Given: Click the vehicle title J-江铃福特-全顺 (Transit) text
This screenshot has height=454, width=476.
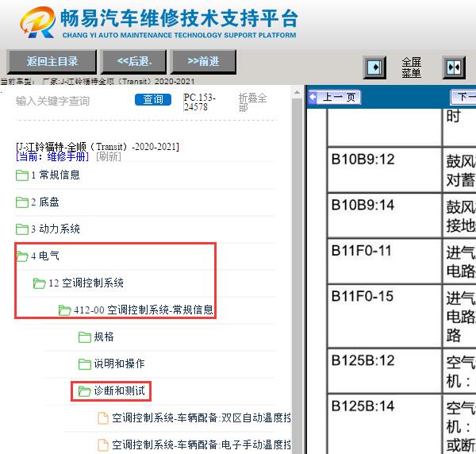Looking at the screenshot, I should 98,147.
